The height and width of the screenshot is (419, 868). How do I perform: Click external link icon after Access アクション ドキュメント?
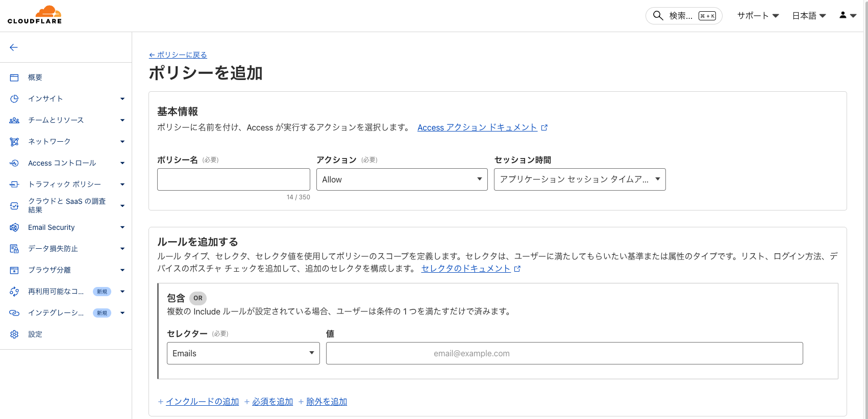pyautogui.click(x=544, y=128)
